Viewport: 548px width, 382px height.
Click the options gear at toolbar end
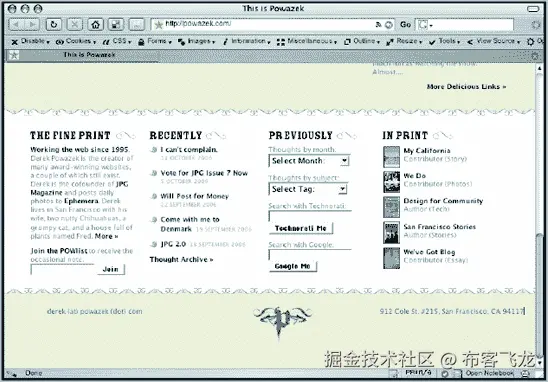(530, 42)
